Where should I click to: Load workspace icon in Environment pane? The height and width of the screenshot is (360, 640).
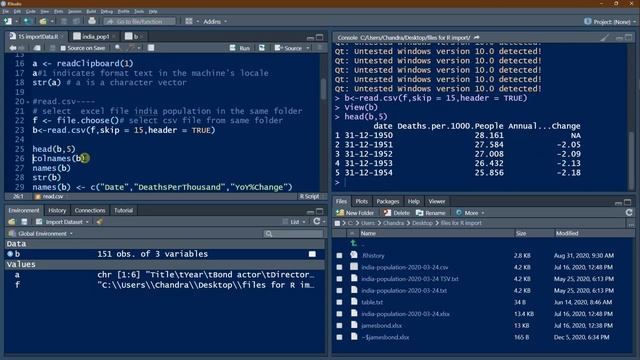point(11,222)
